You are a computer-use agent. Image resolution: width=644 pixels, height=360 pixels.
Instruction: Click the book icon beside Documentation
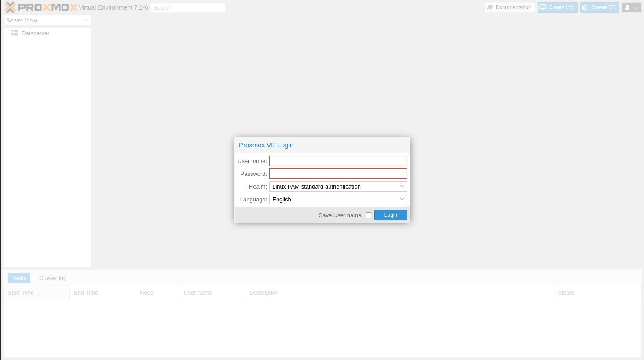490,7
